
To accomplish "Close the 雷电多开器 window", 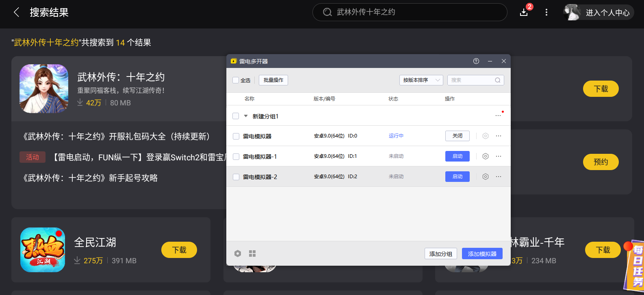I will pyautogui.click(x=503, y=61).
